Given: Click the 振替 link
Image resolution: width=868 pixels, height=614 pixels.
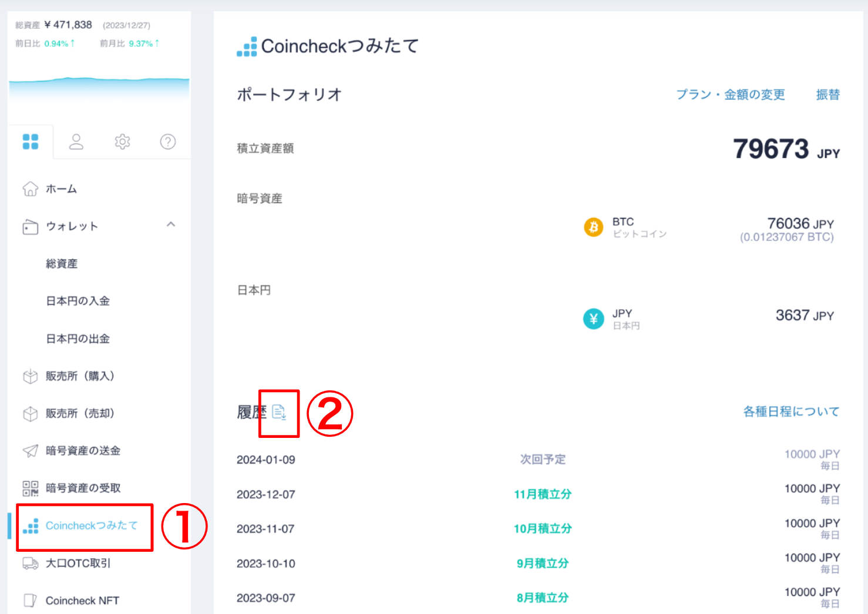Looking at the screenshot, I should pyautogui.click(x=827, y=95).
